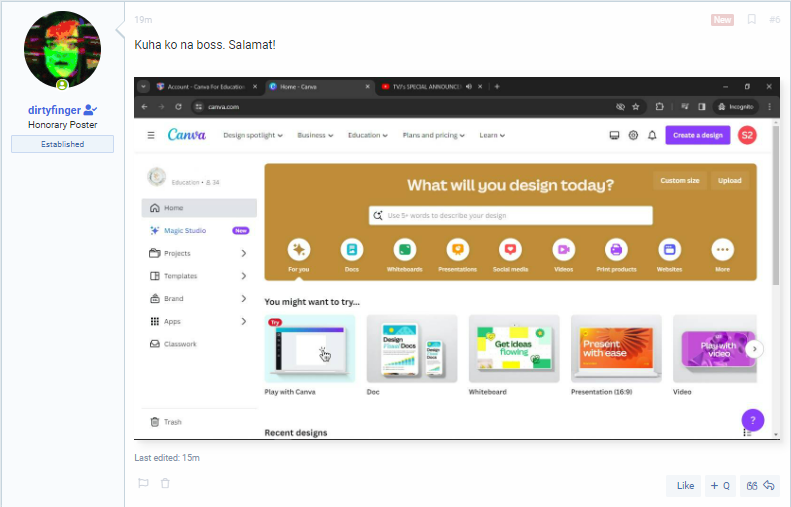Expand the Templates sidebar chevron

pyautogui.click(x=244, y=276)
